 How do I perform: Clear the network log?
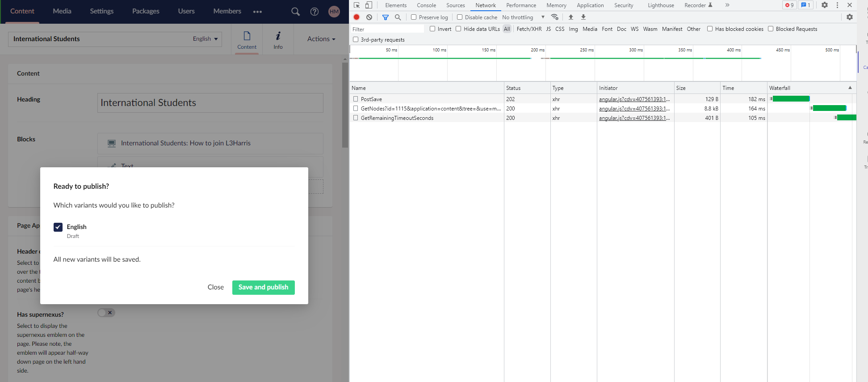[x=369, y=17]
